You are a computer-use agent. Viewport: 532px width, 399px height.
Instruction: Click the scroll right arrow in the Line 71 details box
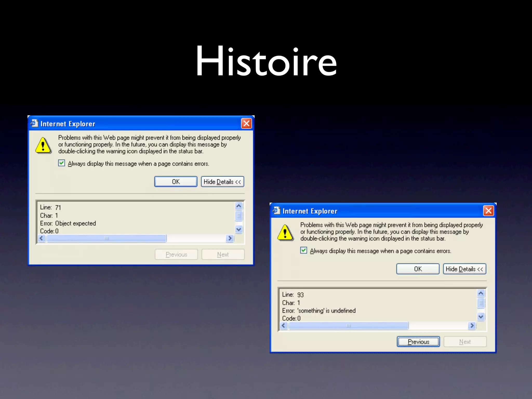230,238
